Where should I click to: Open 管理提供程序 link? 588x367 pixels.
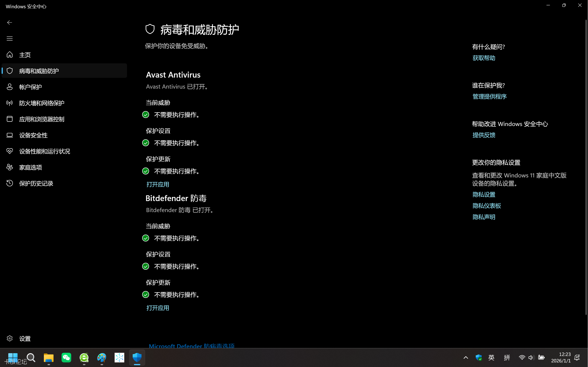click(489, 97)
